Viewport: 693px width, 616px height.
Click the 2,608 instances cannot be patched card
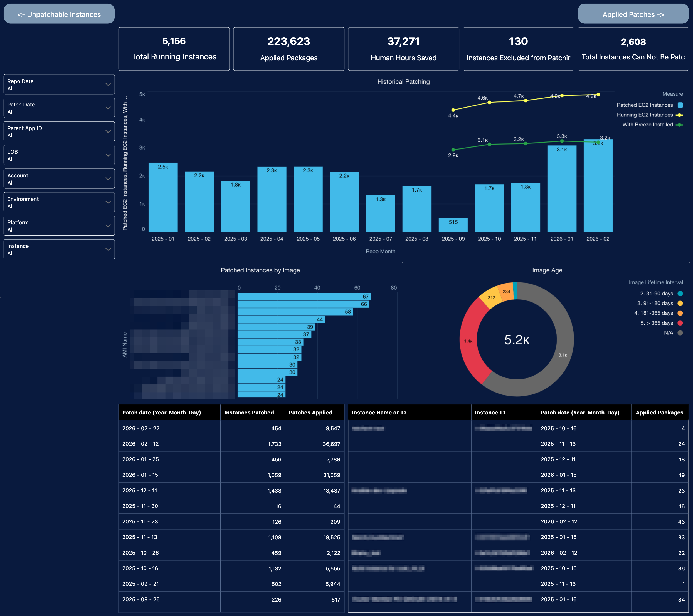(633, 49)
